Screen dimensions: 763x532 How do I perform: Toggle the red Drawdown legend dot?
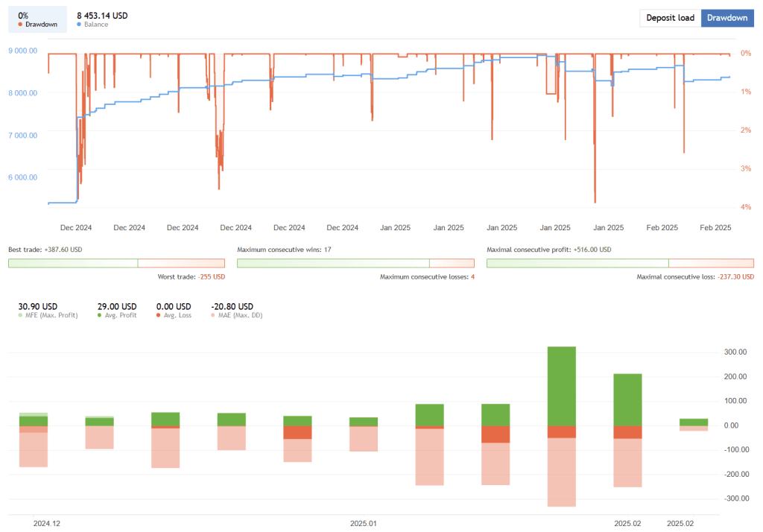[20, 23]
